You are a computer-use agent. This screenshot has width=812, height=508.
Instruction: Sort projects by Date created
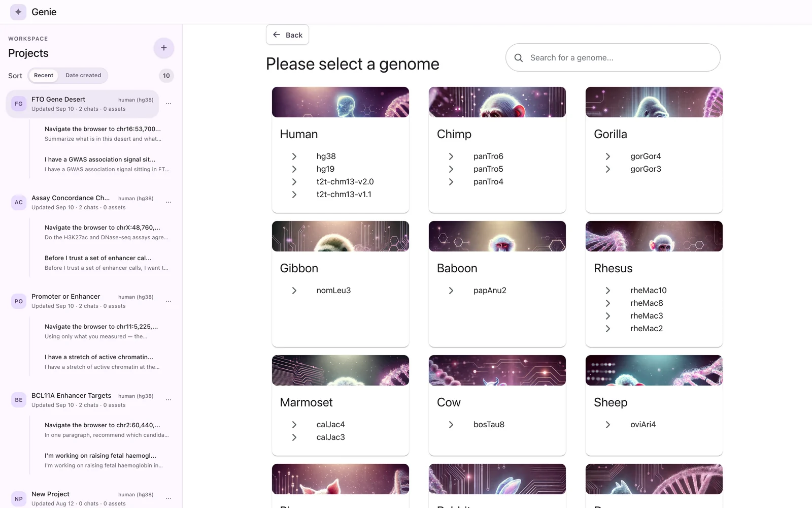tap(83, 75)
